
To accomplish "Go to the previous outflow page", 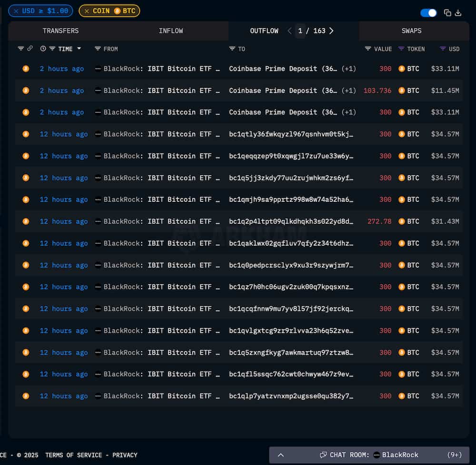I will [289, 30].
